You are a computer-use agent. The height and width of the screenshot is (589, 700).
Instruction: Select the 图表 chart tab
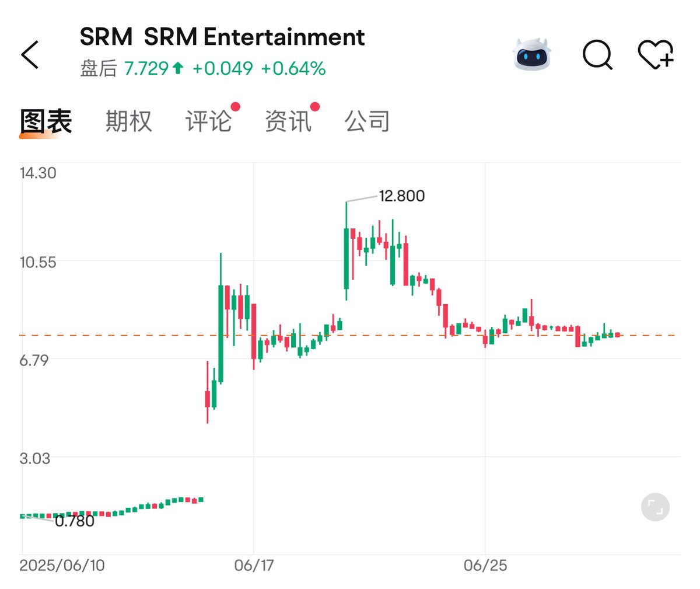coord(44,120)
